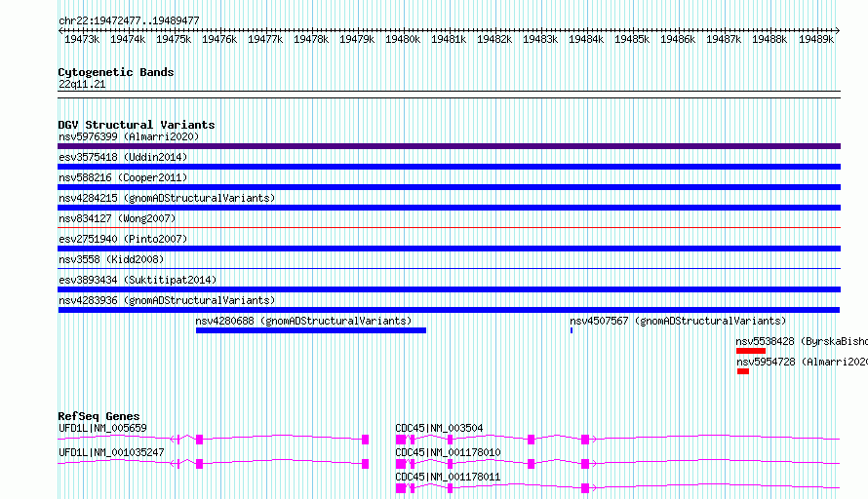Screen dimensions: 868x499
Task: Click the nsv3558 (Kidd2008) variant label
Action: tap(111, 259)
